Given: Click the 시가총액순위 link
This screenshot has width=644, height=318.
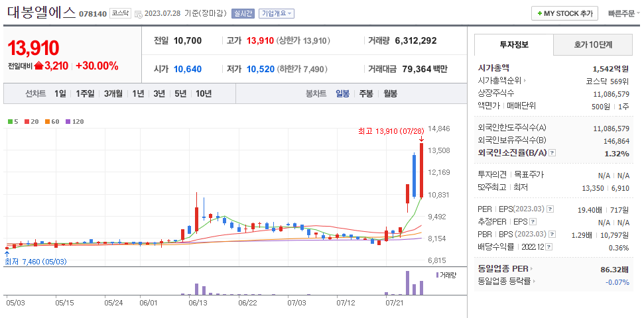Looking at the screenshot, I should coord(500,81).
